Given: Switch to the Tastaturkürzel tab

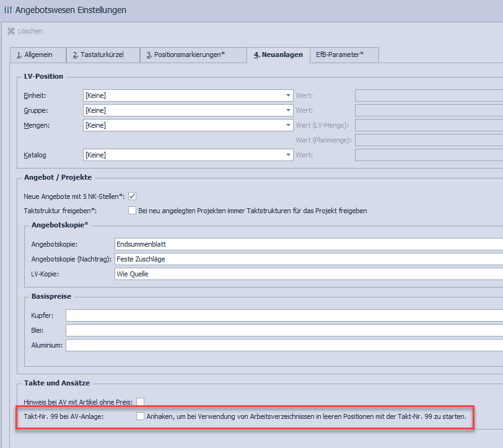Looking at the screenshot, I should coord(102,55).
